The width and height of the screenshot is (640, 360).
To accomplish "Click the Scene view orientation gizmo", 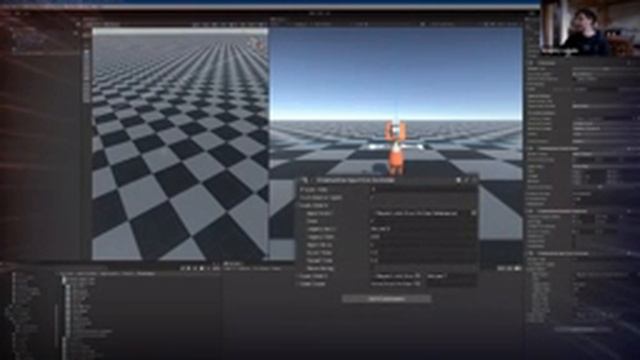I will tap(256, 43).
